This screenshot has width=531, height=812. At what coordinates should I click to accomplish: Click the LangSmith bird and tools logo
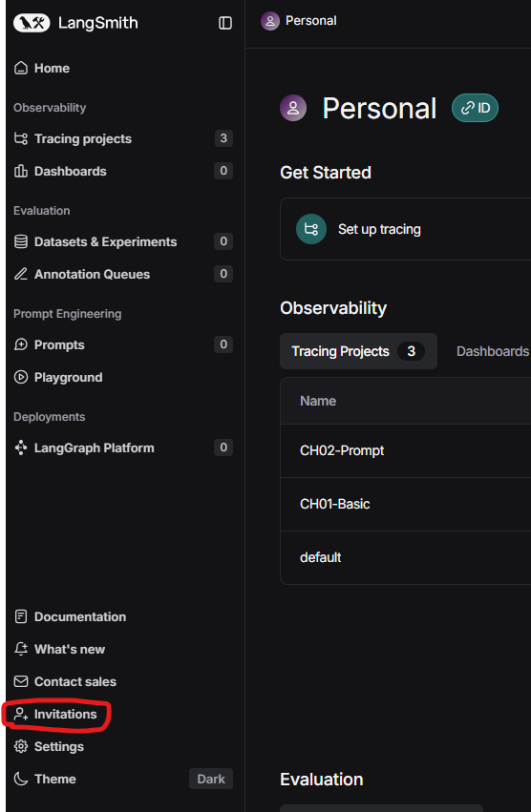(32, 23)
